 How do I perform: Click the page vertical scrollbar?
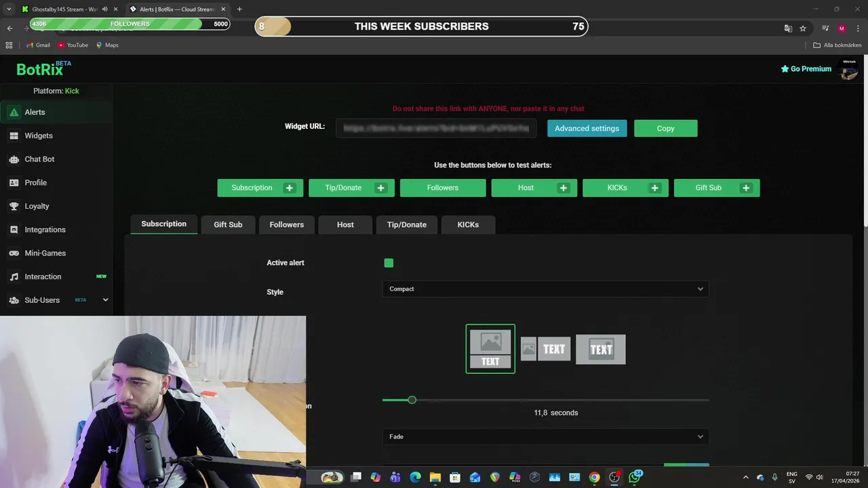[x=865, y=142]
